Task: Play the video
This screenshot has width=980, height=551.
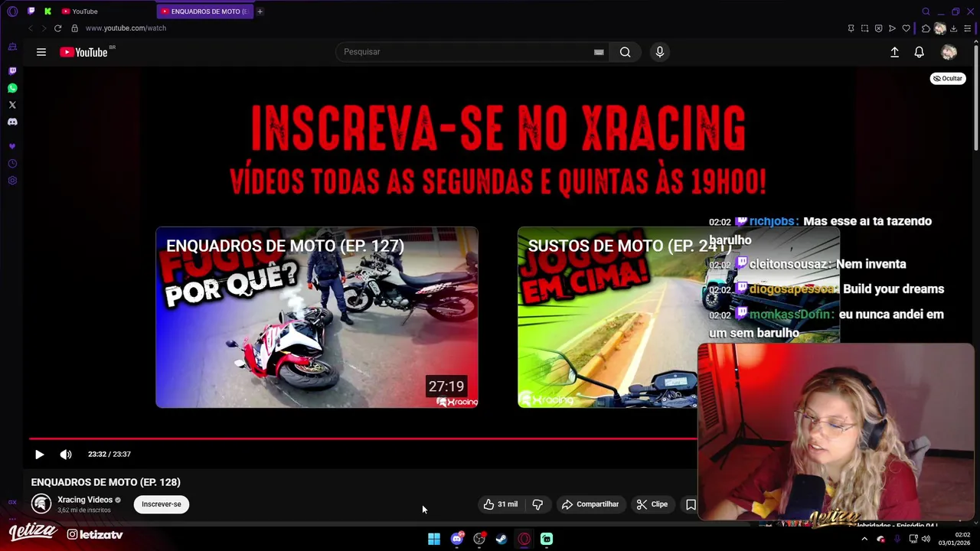Action: [40, 455]
